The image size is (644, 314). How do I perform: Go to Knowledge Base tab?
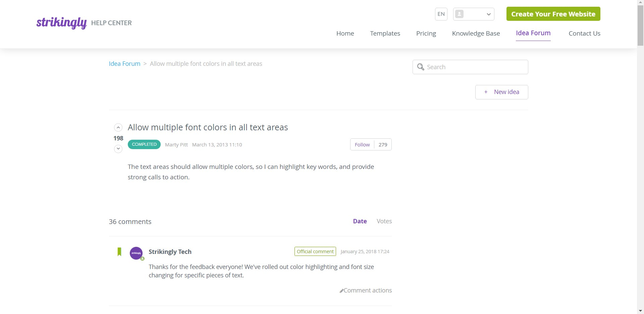(x=476, y=33)
